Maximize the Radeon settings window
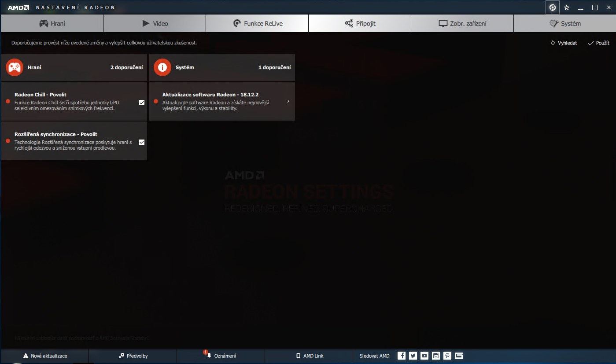616x364 pixels. [x=595, y=7]
